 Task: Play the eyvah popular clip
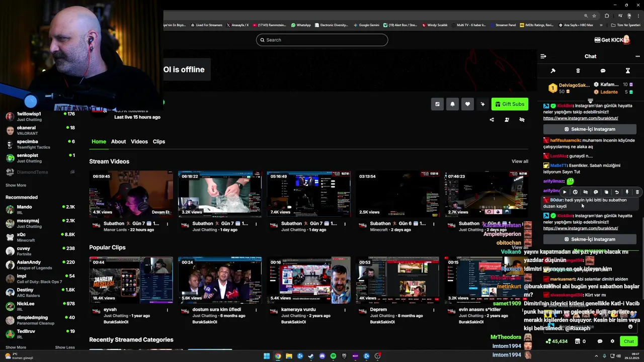tap(131, 280)
